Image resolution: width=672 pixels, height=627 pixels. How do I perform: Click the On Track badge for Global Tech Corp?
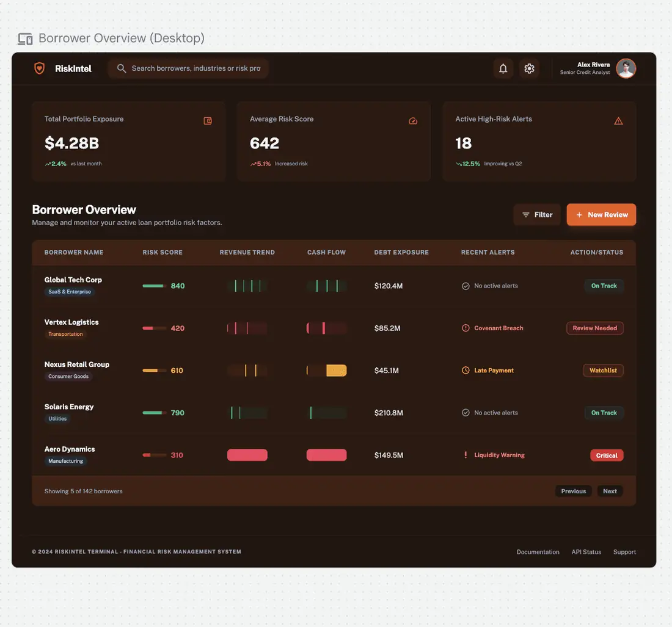604,286
